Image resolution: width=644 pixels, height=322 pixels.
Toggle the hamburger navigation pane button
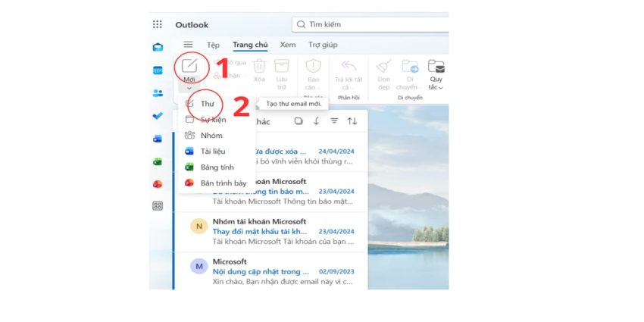(x=188, y=45)
